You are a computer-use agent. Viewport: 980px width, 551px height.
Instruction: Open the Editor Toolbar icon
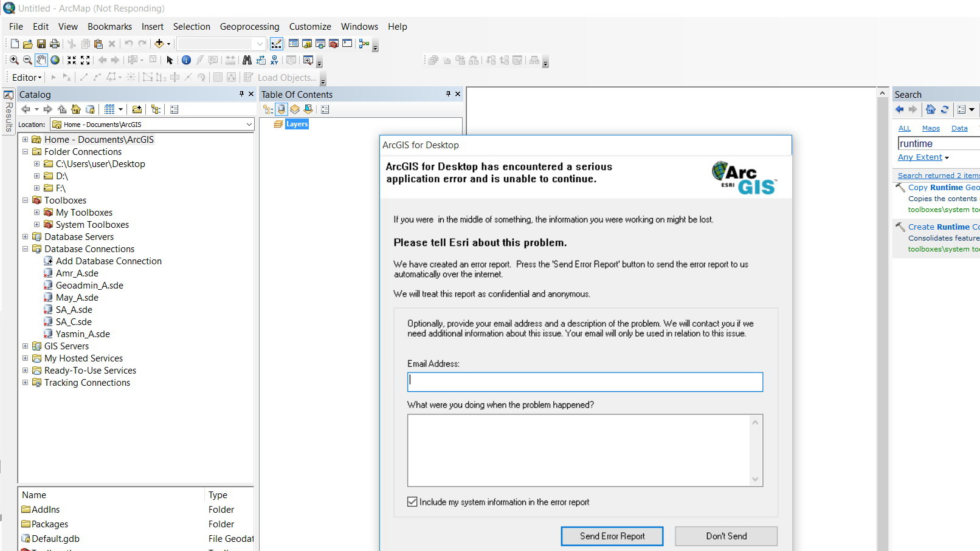(276, 44)
